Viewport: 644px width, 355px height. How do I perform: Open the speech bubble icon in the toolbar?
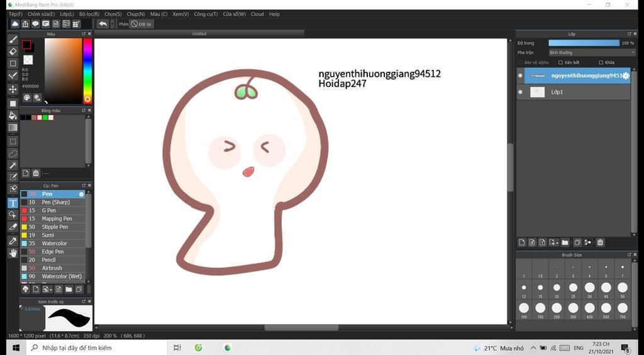point(35,25)
